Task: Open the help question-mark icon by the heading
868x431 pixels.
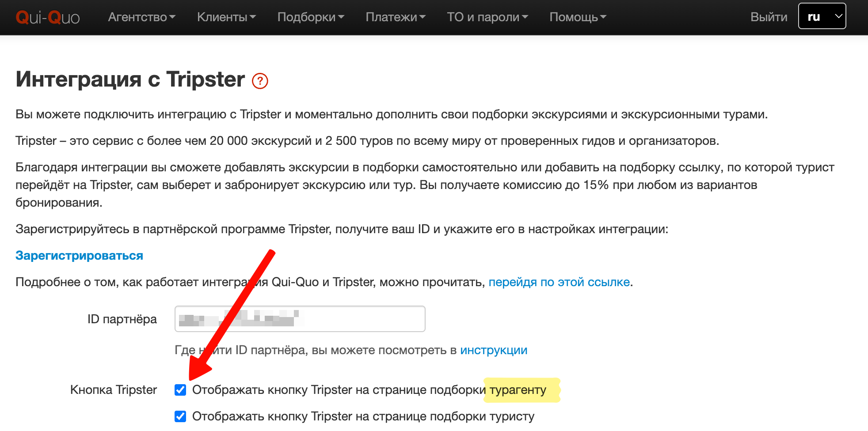Action: pos(260,81)
